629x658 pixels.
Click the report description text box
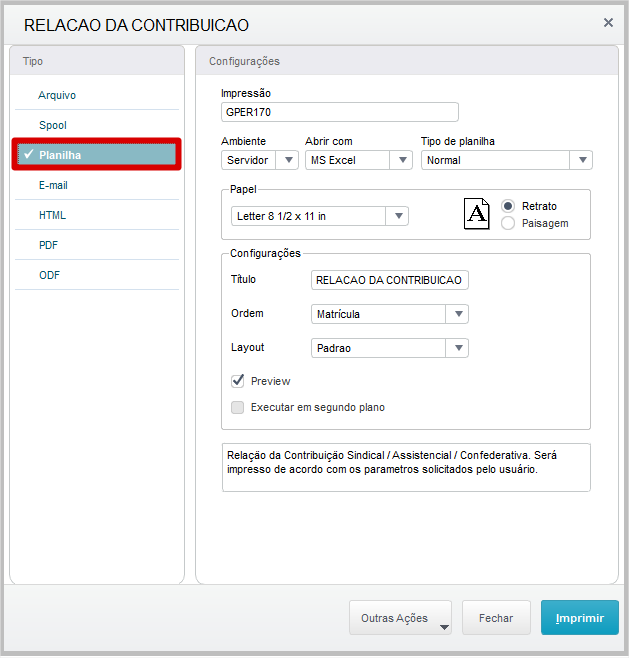406,467
